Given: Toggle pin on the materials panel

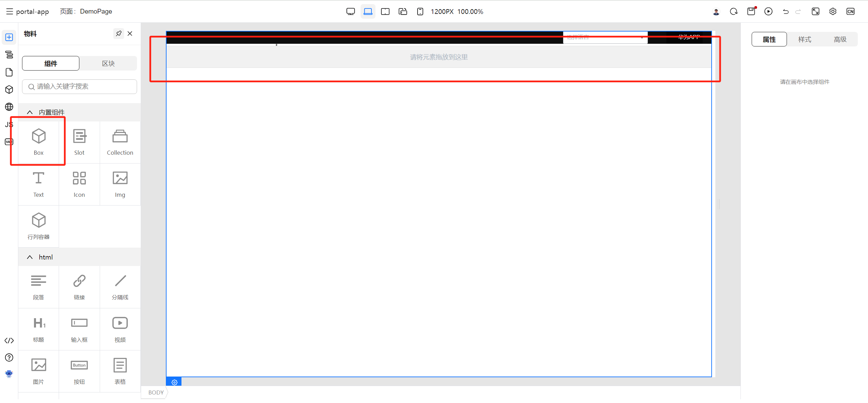Looking at the screenshot, I should click(x=118, y=34).
